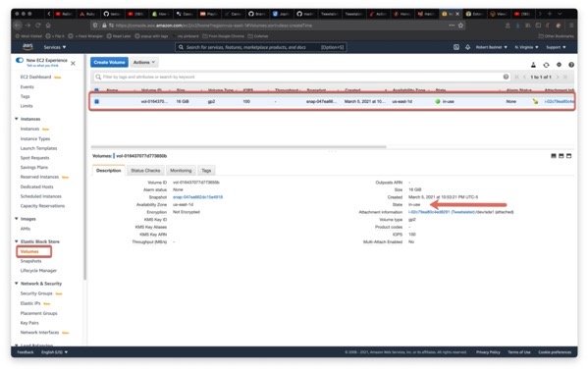Screen dimensions: 588x371
Task: Click the alarm status icon in the volume row
Action: tap(535, 101)
